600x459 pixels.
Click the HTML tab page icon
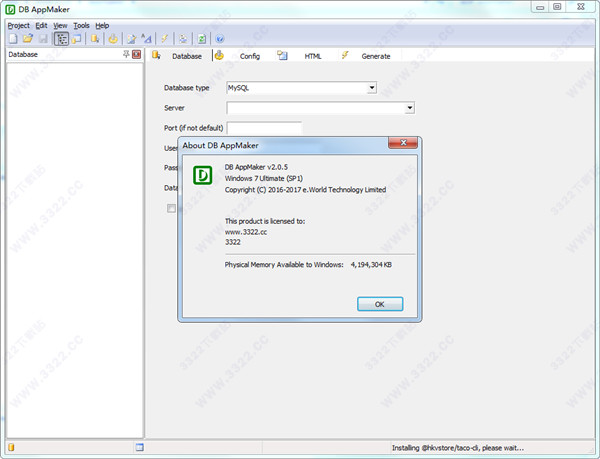coord(282,55)
